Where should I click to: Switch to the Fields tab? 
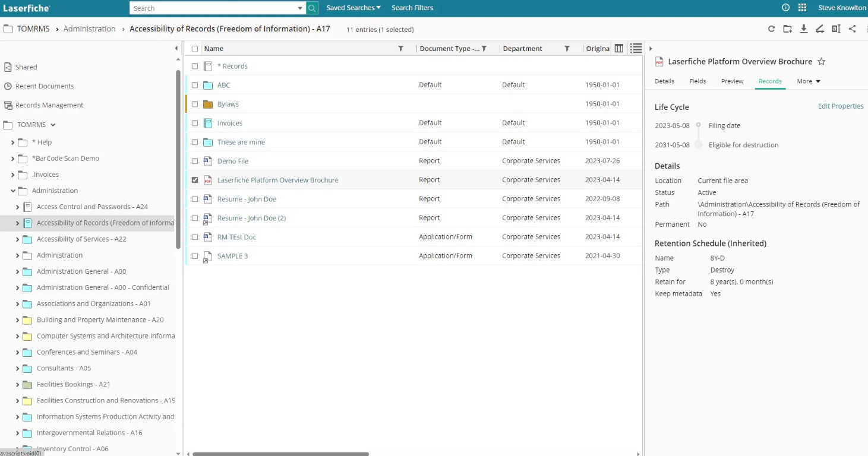coord(697,81)
